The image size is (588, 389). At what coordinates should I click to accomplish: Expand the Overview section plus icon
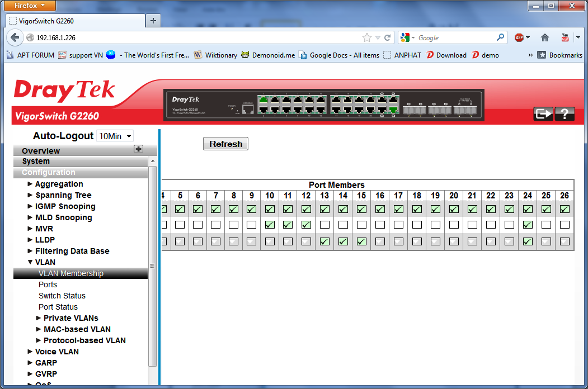(138, 149)
